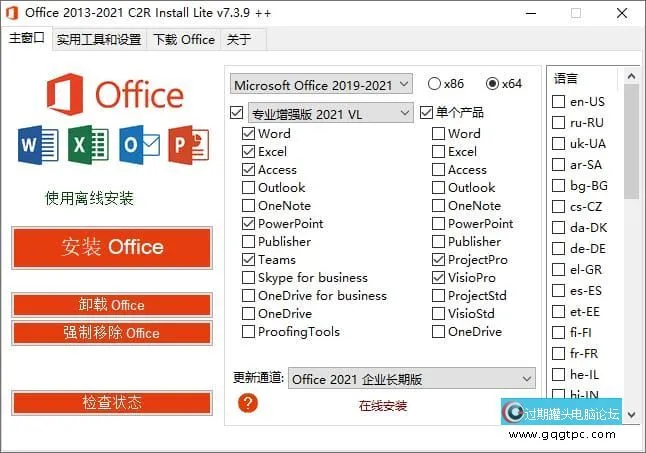
Task: Click the large Office logo
Action: point(115,95)
